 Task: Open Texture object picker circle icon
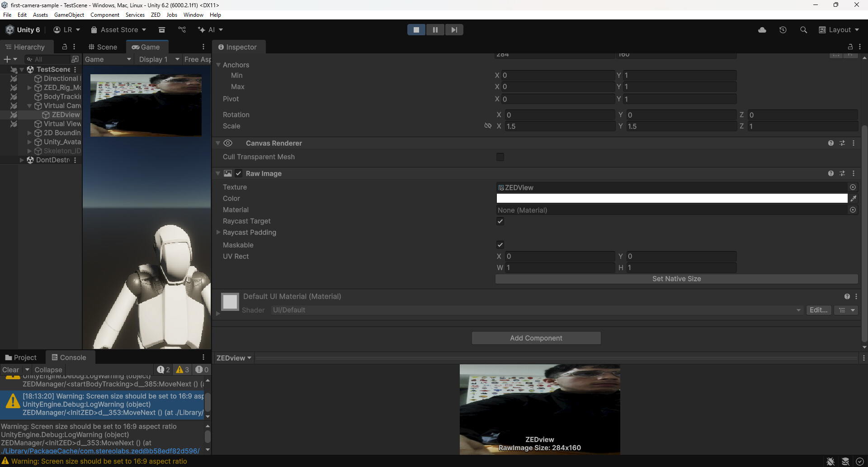point(853,187)
